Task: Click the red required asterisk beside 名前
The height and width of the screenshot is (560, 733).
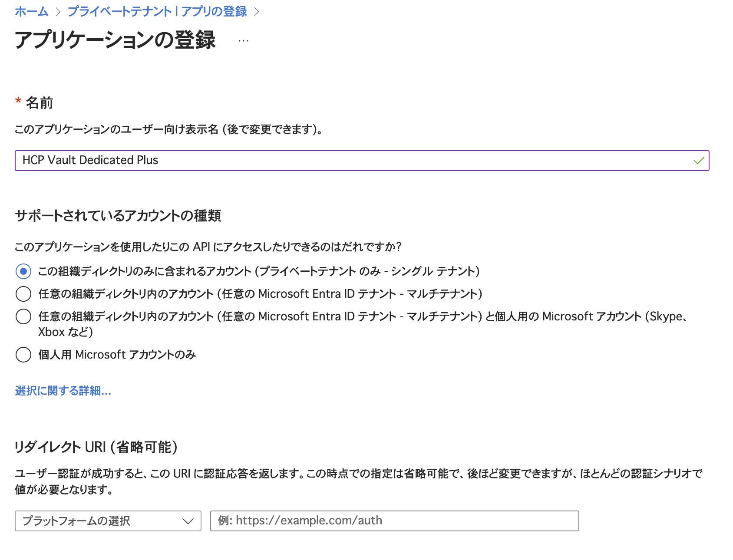Action: click(18, 102)
